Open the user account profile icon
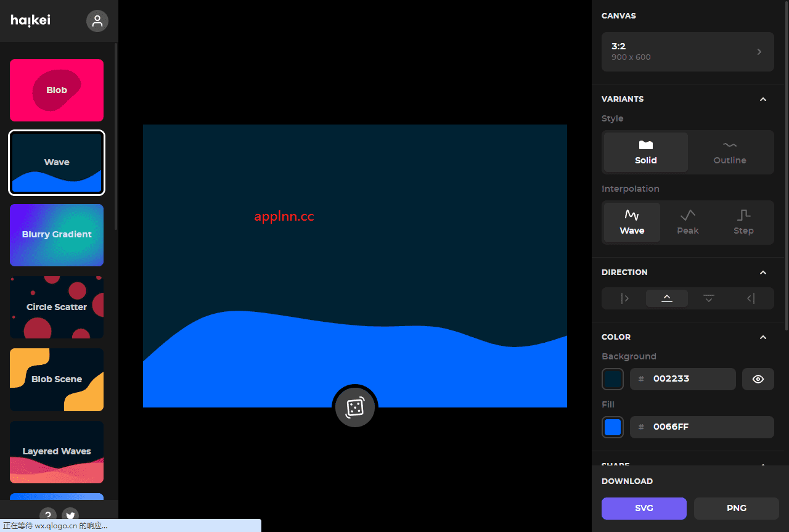The height and width of the screenshot is (532, 789). [97, 21]
